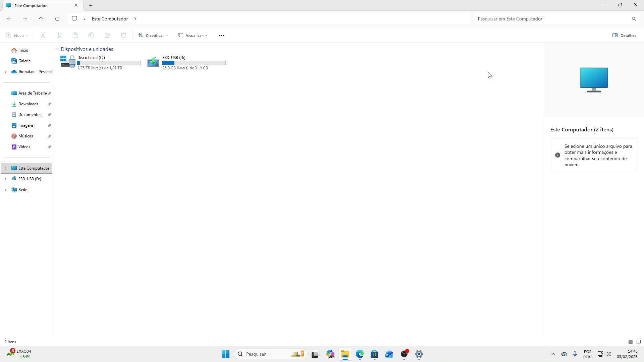
Task: Collapse the Dispositivos e unidades group
Action: 58,49
